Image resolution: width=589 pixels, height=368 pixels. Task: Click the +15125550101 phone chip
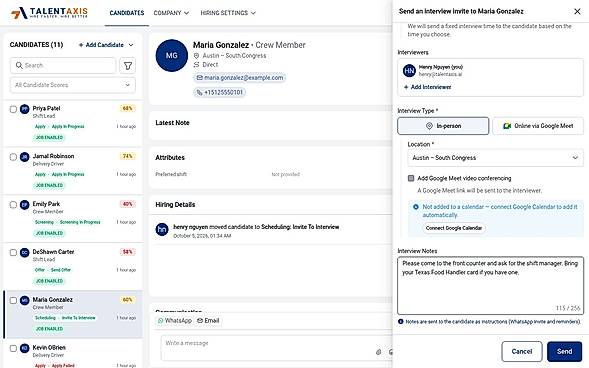coord(220,92)
